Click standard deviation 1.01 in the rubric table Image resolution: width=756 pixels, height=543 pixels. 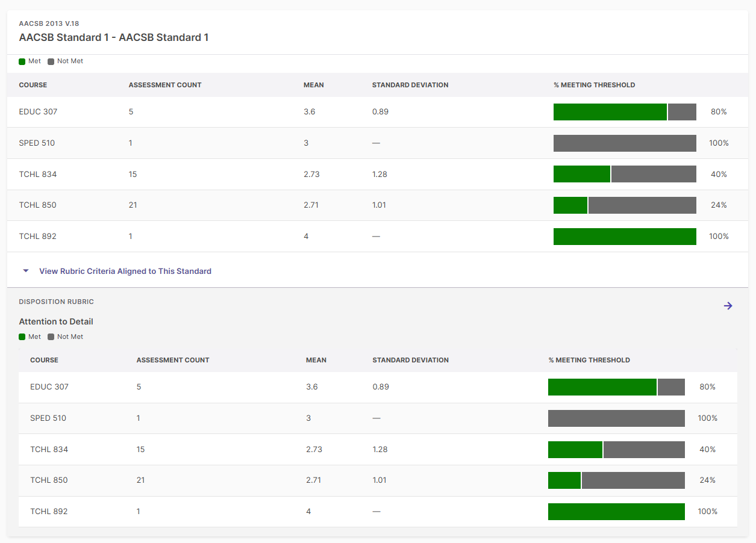point(380,480)
